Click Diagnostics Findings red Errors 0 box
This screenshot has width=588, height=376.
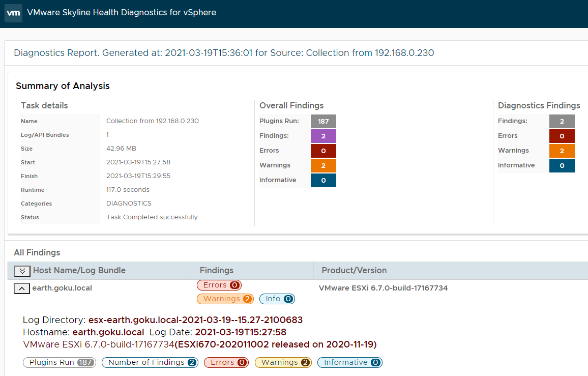562,136
